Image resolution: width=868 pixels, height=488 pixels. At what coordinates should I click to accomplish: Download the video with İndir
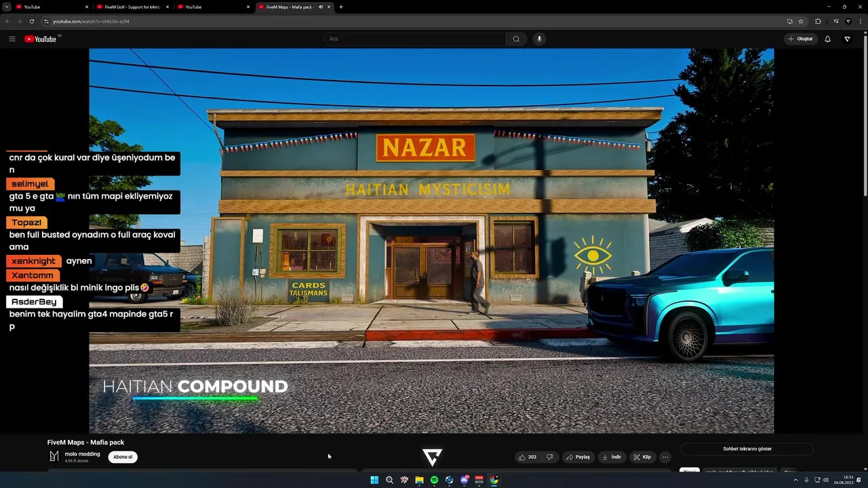pos(612,457)
